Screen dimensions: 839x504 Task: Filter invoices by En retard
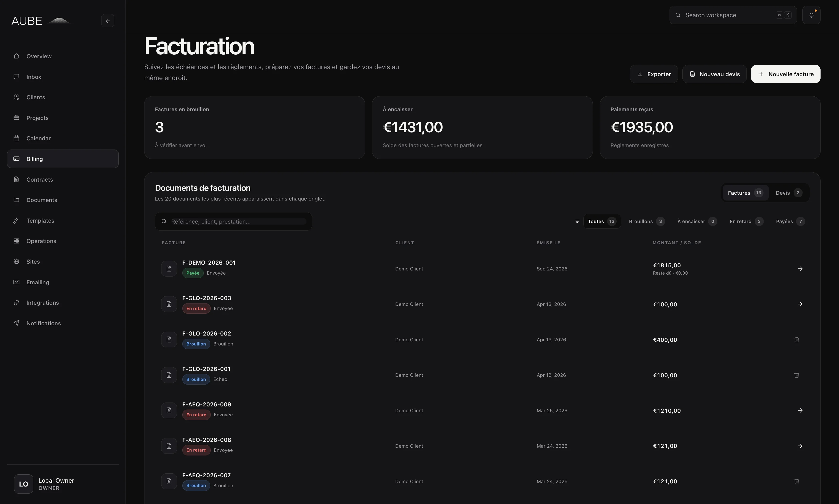click(x=746, y=221)
